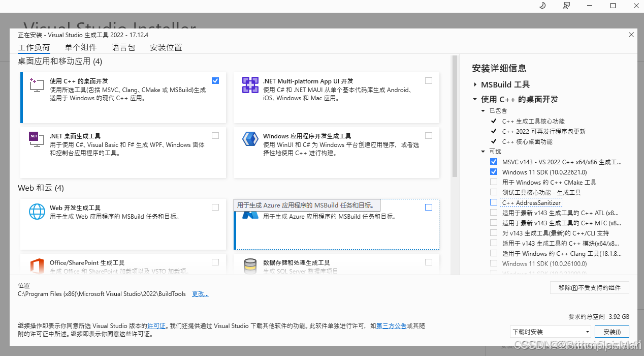Image resolution: width=644 pixels, height=356 pixels.
Task: Click the 数据存储和处理生成工具 database icon
Action: 250,266
